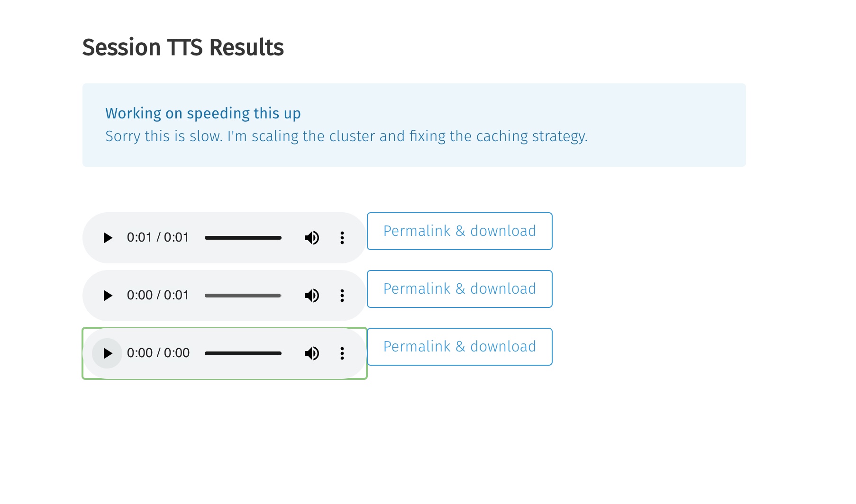
Task: Click the 0:00 / 0:00 time display
Action: click(158, 353)
